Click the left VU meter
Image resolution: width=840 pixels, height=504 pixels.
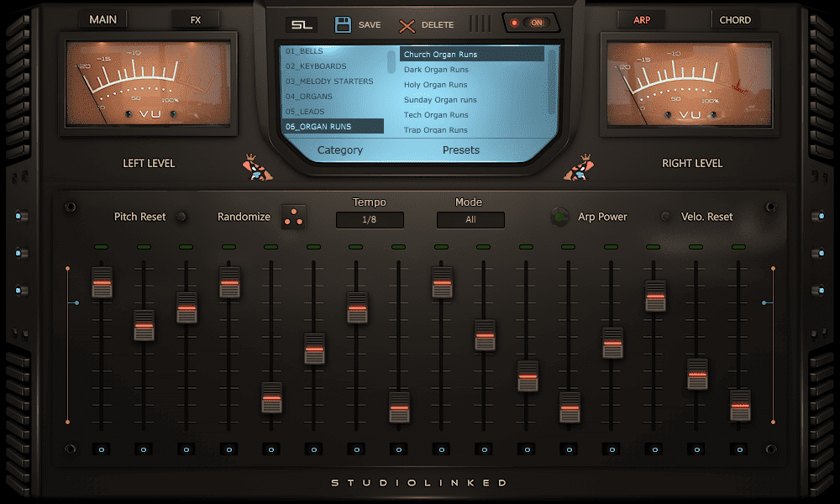pyautogui.click(x=149, y=83)
